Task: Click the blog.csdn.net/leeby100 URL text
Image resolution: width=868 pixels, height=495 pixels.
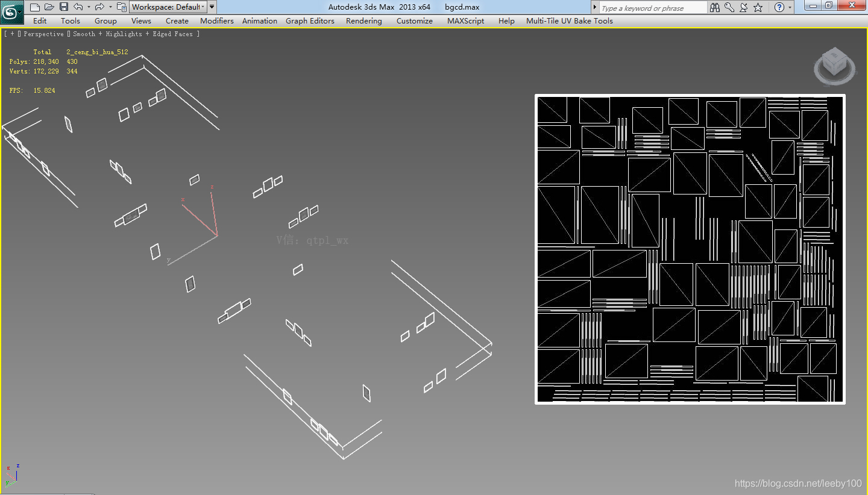Action: [x=799, y=484]
